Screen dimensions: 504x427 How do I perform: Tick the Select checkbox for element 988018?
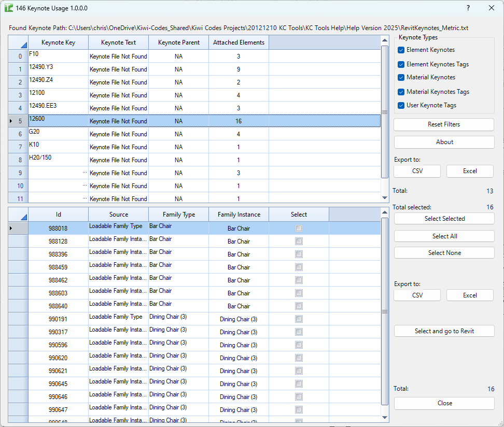pos(299,229)
